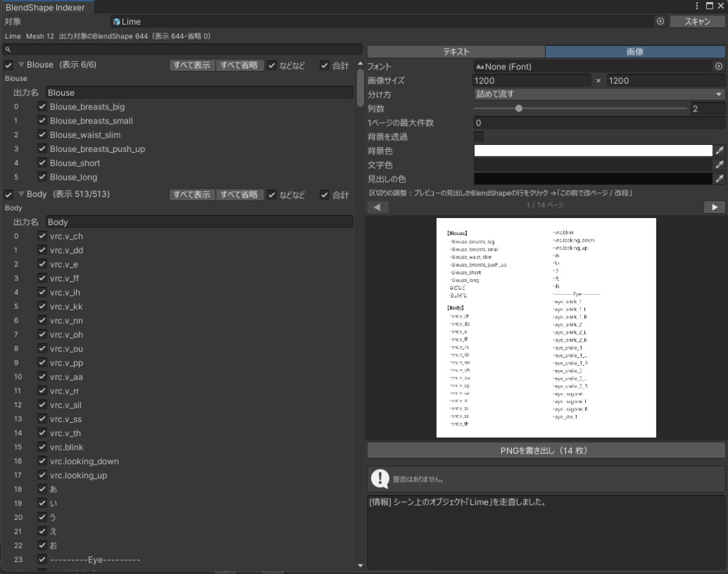Viewport: 728px width, 574px height.
Task: Click the image width 1200 field
Action: coord(532,80)
